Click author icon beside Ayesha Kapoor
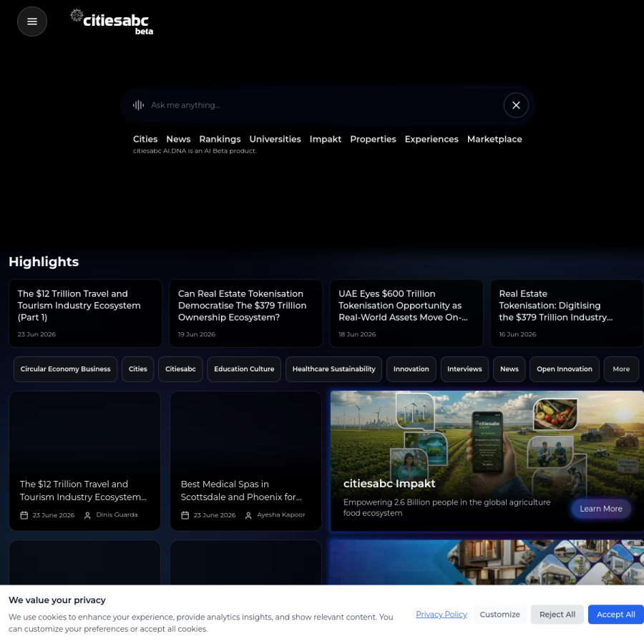 [248, 515]
